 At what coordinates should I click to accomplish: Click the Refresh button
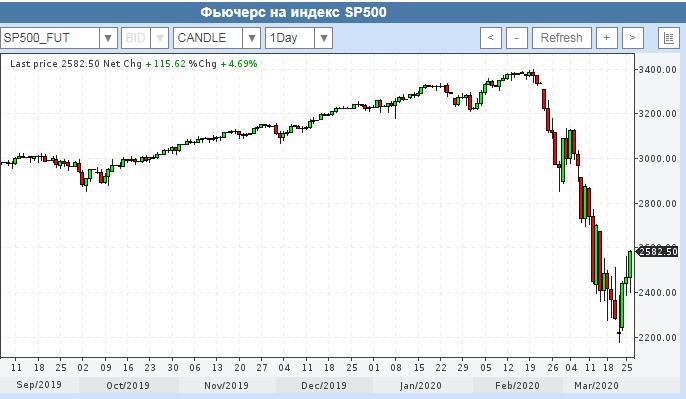pos(562,38)
